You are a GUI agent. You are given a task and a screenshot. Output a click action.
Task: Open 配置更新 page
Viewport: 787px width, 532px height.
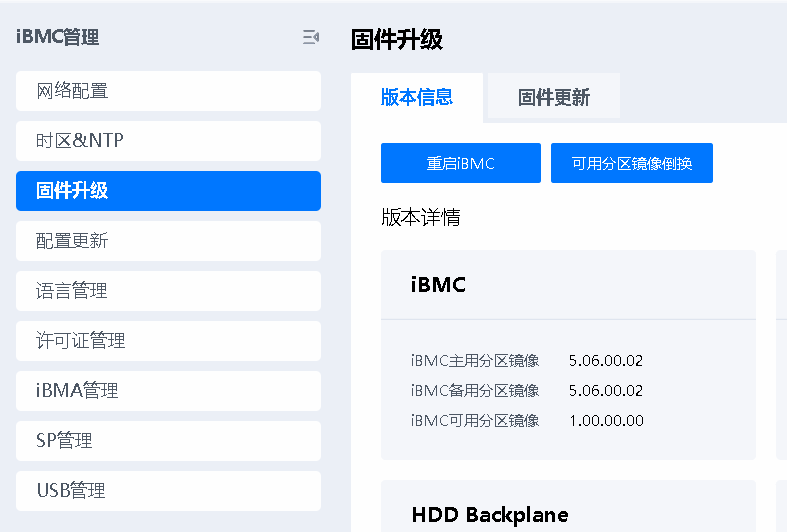click(168, 241)
